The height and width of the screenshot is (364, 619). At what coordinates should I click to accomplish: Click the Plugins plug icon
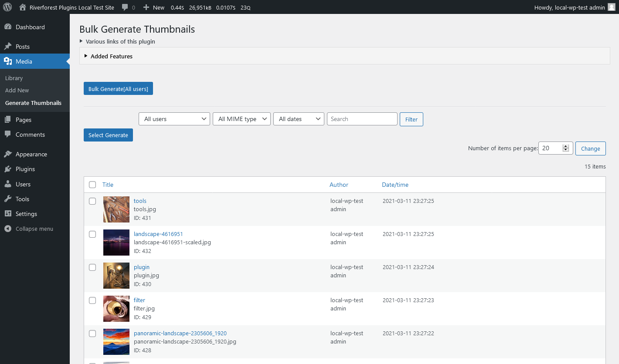(8, 169)
